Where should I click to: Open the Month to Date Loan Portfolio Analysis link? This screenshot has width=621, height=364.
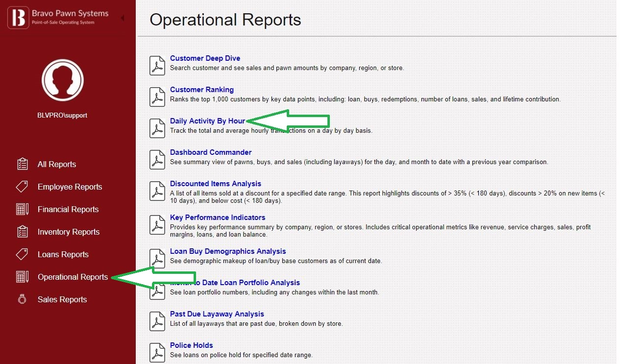tap(235, 283)
